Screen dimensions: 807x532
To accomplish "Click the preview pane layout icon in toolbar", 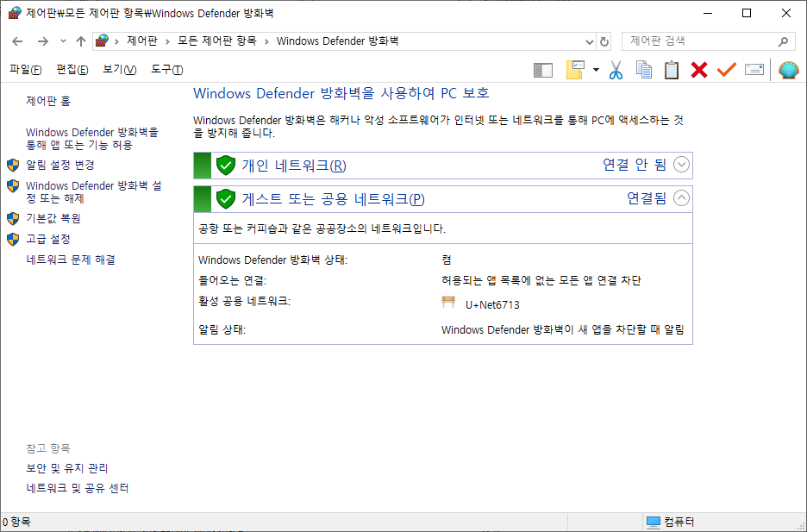I will tap(543, 70).
